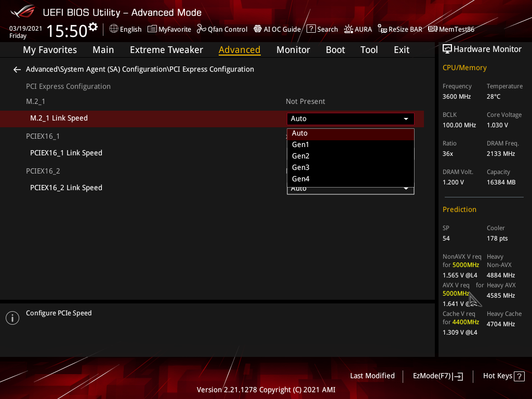Click the ReSize BAR icon
532x399 pixels.
pyautogui.click(x=382, y=29)
